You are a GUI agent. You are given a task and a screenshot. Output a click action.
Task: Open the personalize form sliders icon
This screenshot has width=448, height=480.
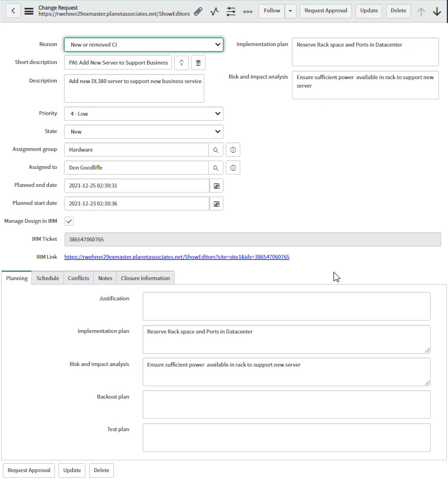pyautogui.click(x=231, y=11)
